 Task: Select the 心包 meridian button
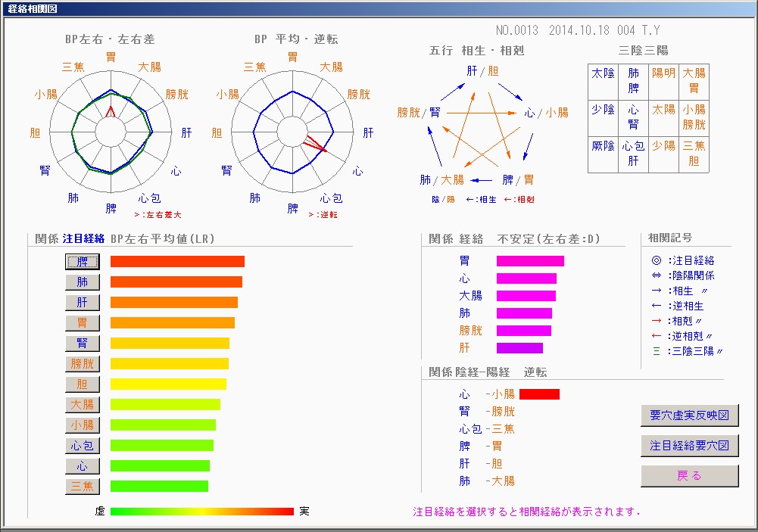82,446
